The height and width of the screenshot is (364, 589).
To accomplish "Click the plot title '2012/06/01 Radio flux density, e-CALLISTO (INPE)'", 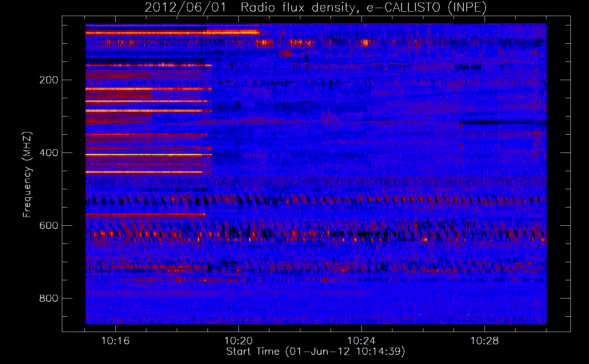I will coord(316,7).
